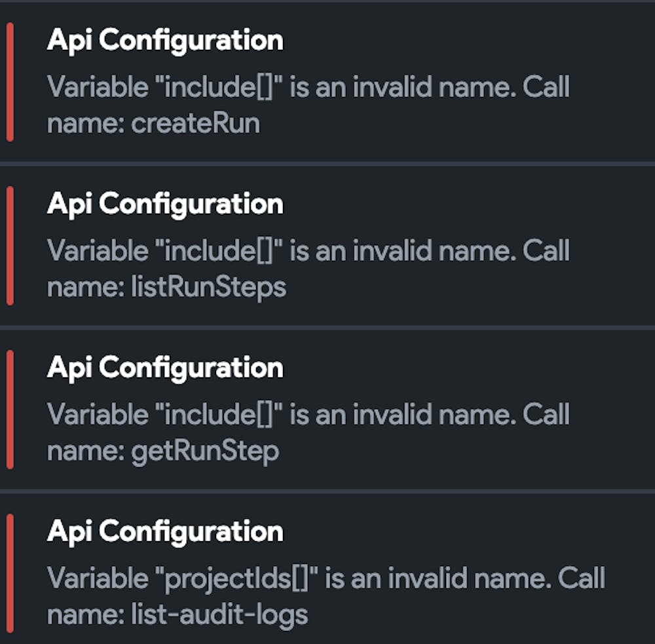Click the call name text "list-audit-logs"
The width and height of the screenshot is (655, 644).
point(219,615)
